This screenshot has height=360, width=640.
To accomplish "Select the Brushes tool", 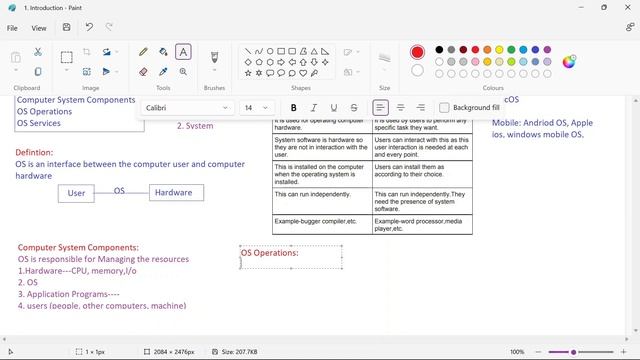I will pyautogui.click(x=214, y=57).
